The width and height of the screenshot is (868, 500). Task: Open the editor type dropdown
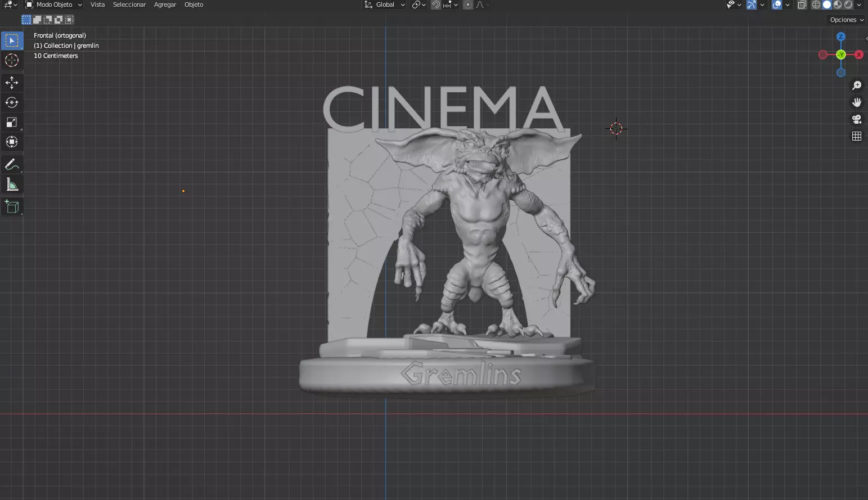click(x=10, y=4)
